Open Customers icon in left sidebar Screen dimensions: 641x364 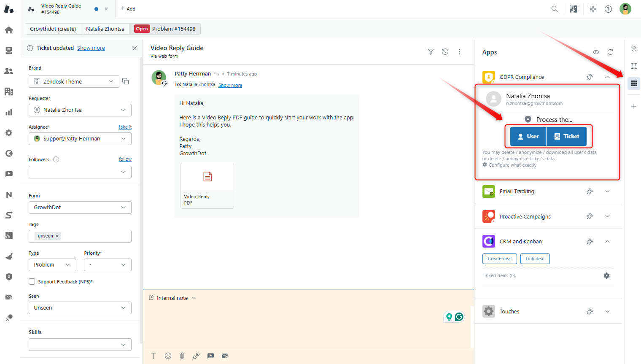9,71
